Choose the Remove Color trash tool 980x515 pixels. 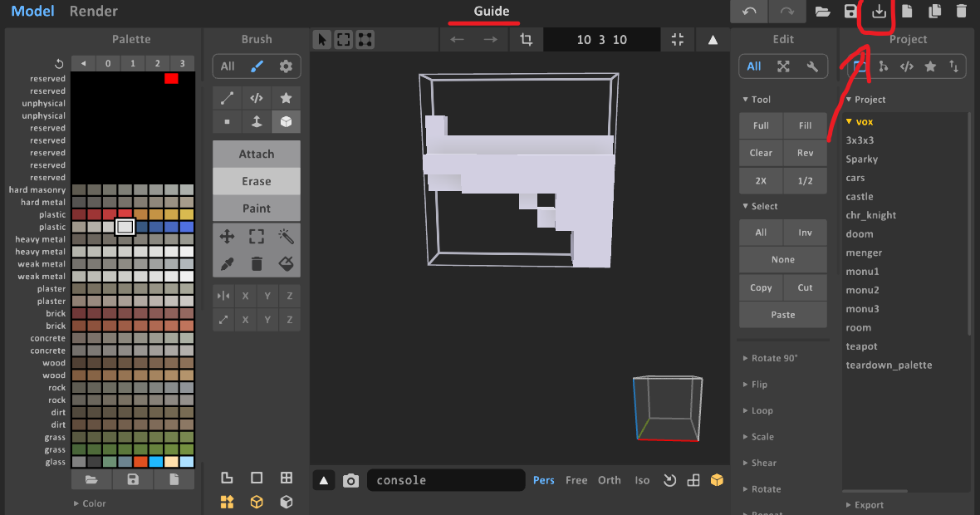click(257, 264)
